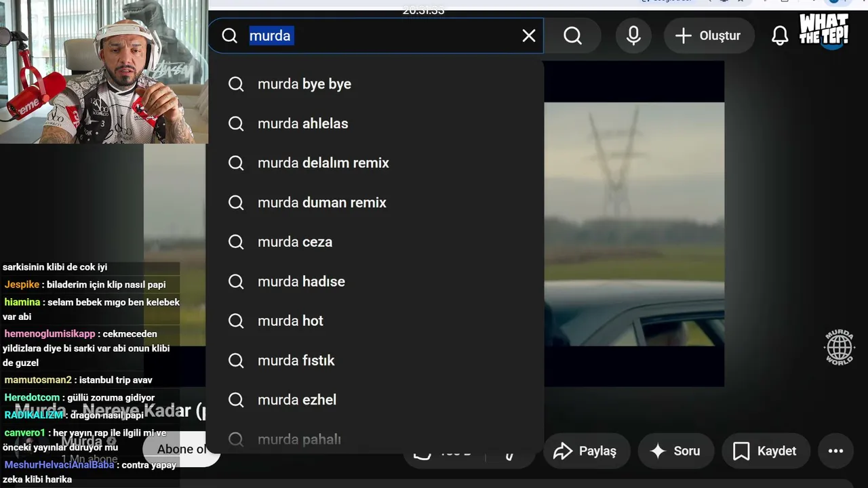Click chat username Heredotcom
Viewport: 868px width, 488px height.
[x=32, y=397]
